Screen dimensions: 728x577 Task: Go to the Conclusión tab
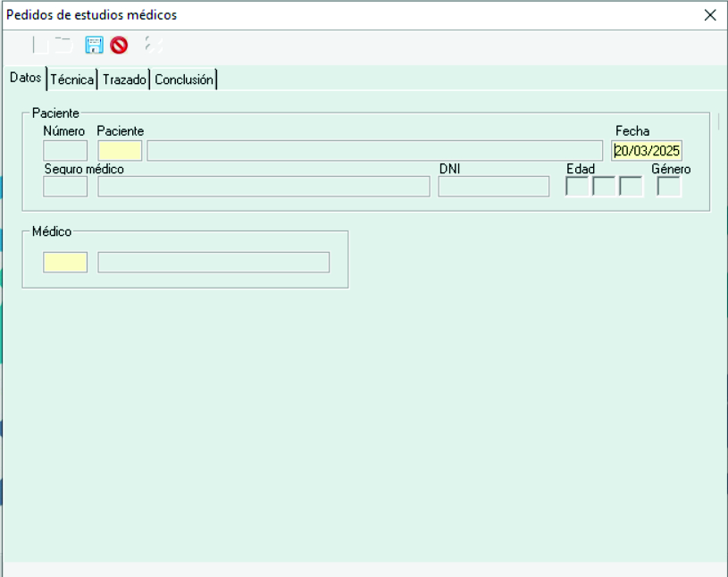[x=184, y=79]
